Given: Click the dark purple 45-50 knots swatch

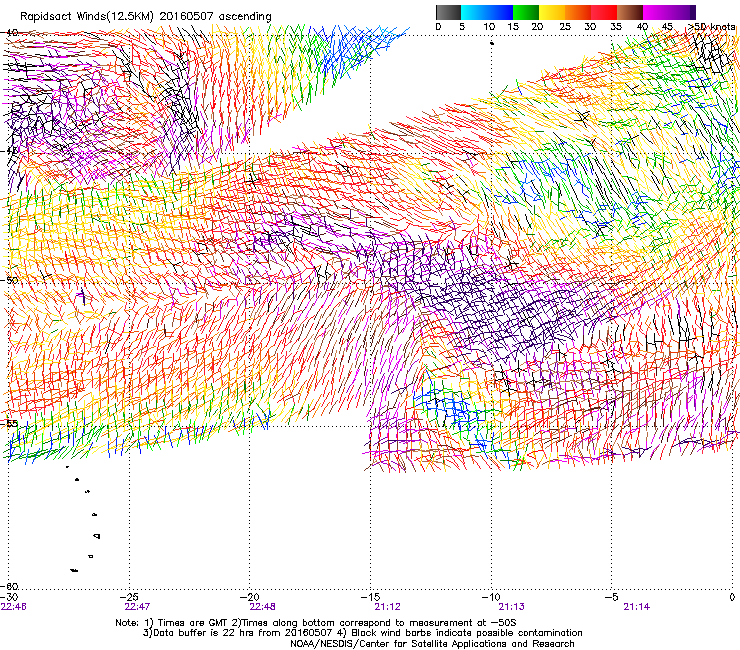Looking at the screenshot, I should pyautogui.click(x=682, y=12).
